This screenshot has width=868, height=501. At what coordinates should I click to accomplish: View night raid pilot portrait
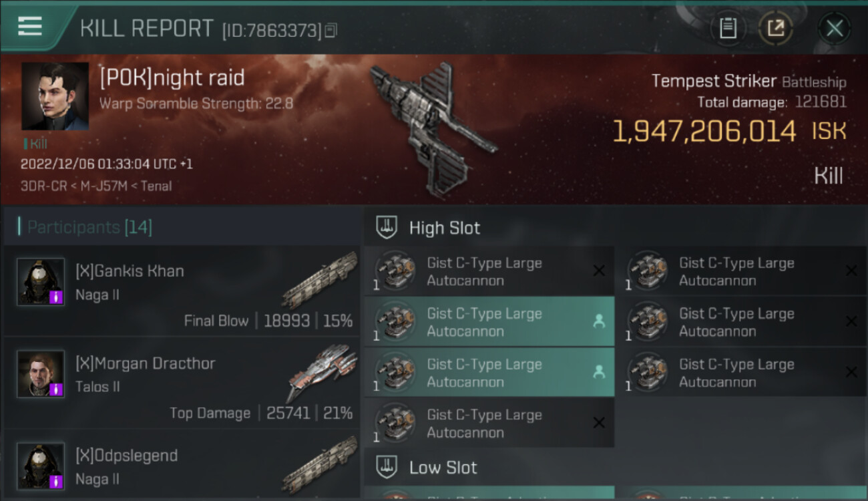tap(55, 96)
